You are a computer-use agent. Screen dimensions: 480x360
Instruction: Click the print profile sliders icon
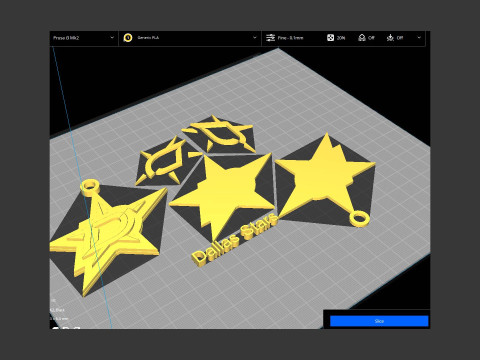(x=270, y=38)
